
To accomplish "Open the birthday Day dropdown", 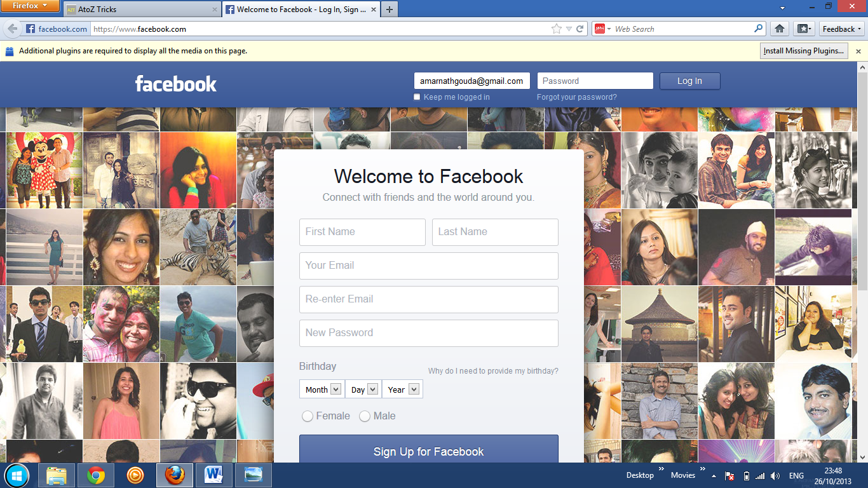I will coord(363,390).
